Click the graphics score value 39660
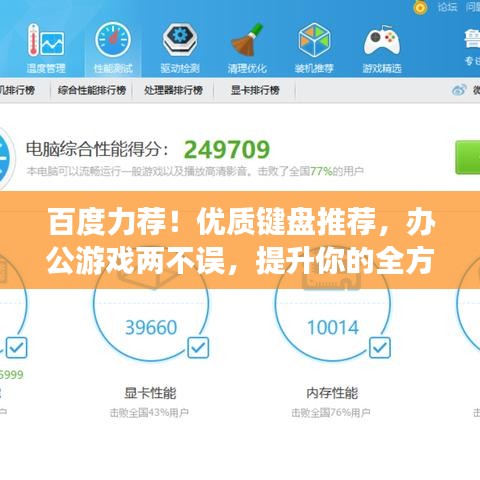The image size is (480, 480). pos(151,327)
